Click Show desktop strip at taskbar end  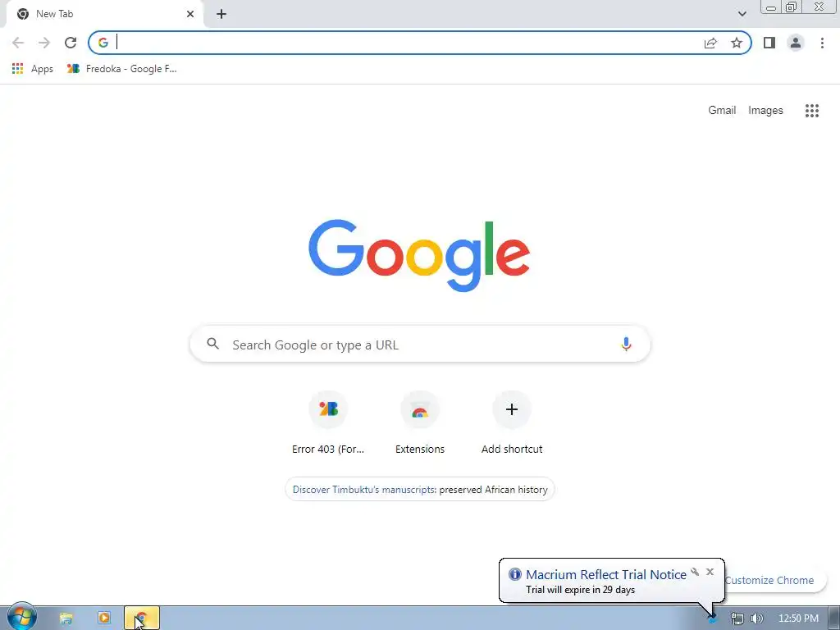[x=834, y=619]
